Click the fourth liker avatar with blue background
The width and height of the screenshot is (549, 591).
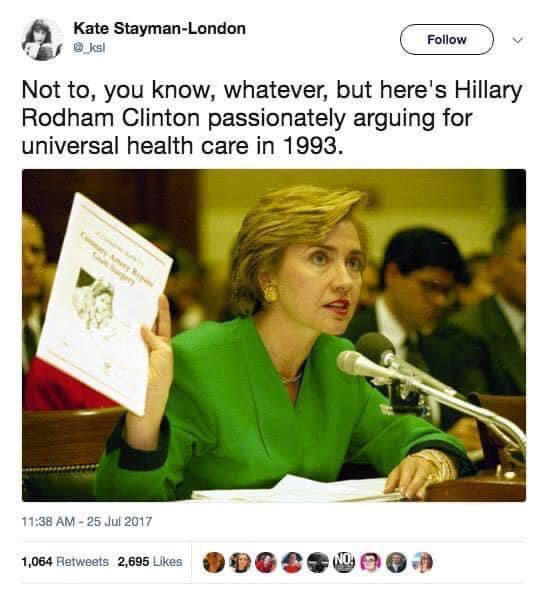pos(291,562)
